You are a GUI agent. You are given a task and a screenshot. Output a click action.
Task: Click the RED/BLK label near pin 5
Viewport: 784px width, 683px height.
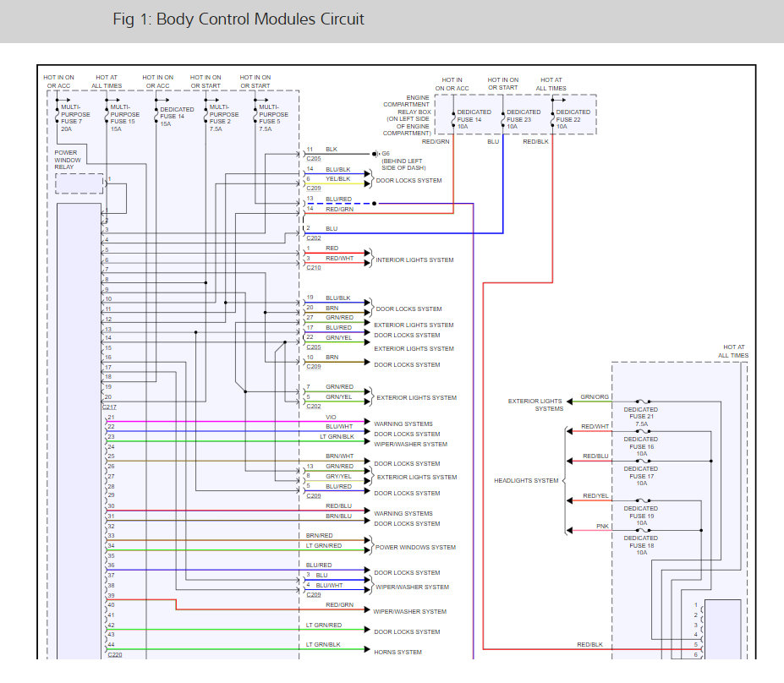[589, 644]
